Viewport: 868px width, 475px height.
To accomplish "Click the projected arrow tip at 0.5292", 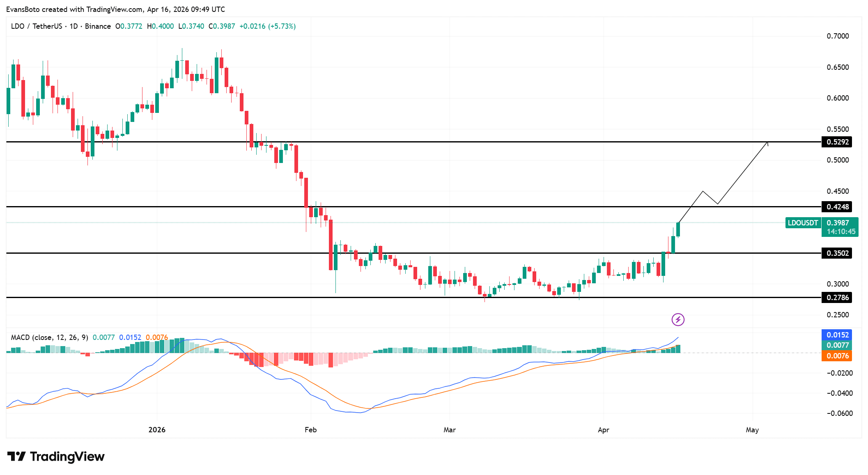I will pyautogui.click(x=767, y=142).
